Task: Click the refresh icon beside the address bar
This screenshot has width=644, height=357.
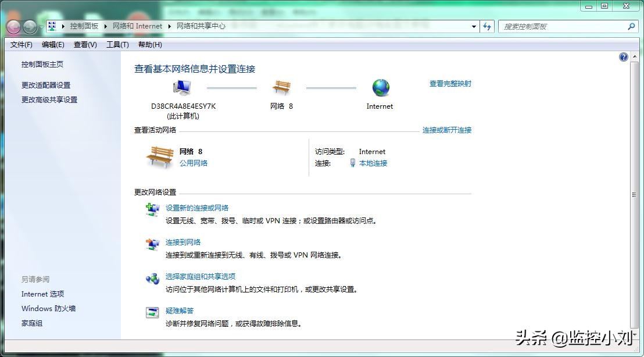Action: (488, 26)
